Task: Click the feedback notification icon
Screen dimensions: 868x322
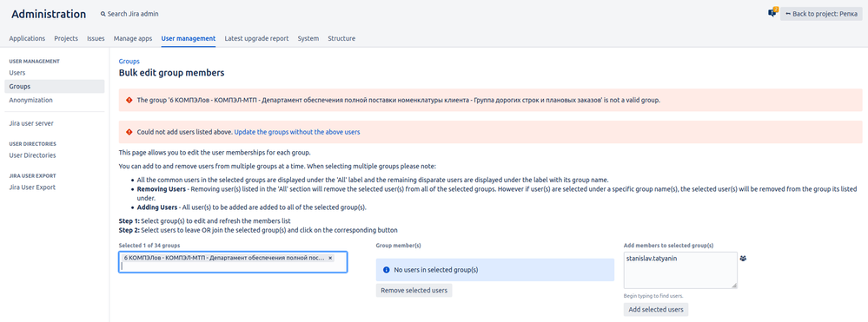Action: [x=772, y=13]
